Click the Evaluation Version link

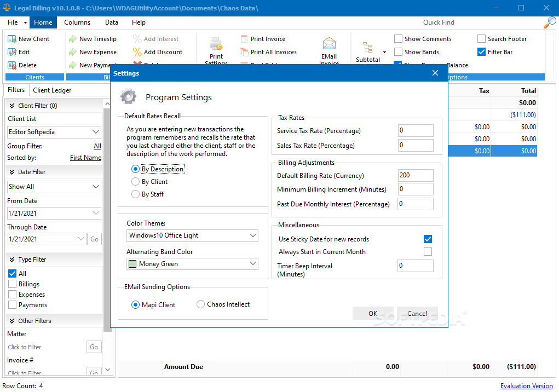526,385
